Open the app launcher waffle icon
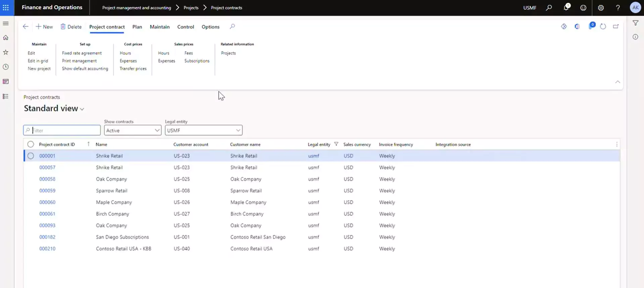Screen dimensions: 644x288 (x=6, y=7)
